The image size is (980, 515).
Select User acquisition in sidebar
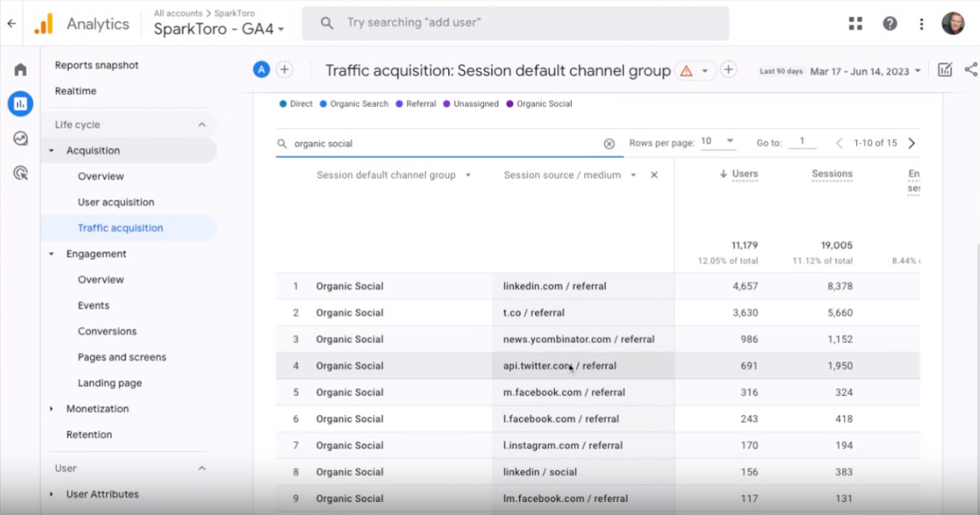point(116,202)
